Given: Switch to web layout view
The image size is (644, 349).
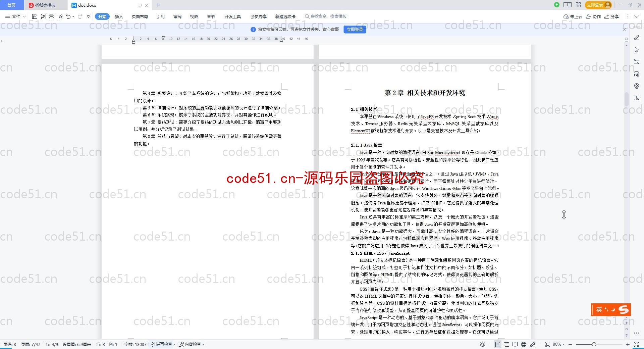Looking at the screenshot, I should (524, 344).
